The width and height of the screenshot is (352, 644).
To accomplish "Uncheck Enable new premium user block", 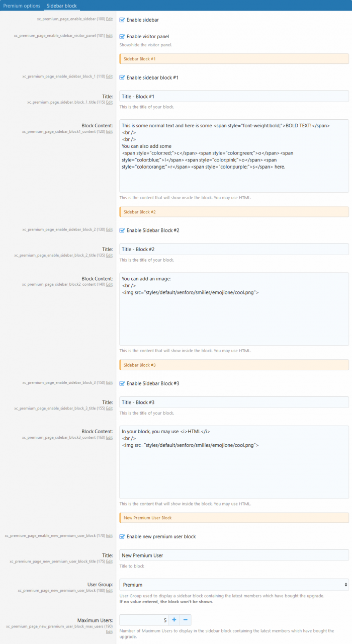I will (x=122, y=536).
